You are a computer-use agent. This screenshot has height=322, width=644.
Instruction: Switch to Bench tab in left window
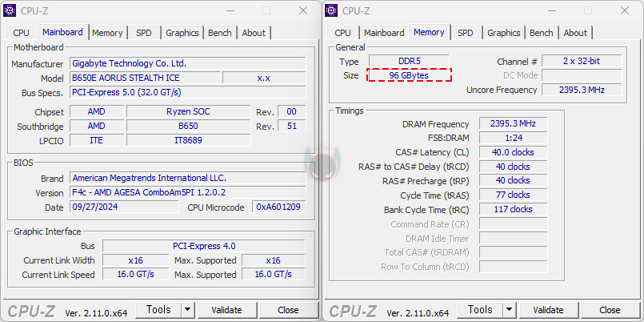pos(220,33)
